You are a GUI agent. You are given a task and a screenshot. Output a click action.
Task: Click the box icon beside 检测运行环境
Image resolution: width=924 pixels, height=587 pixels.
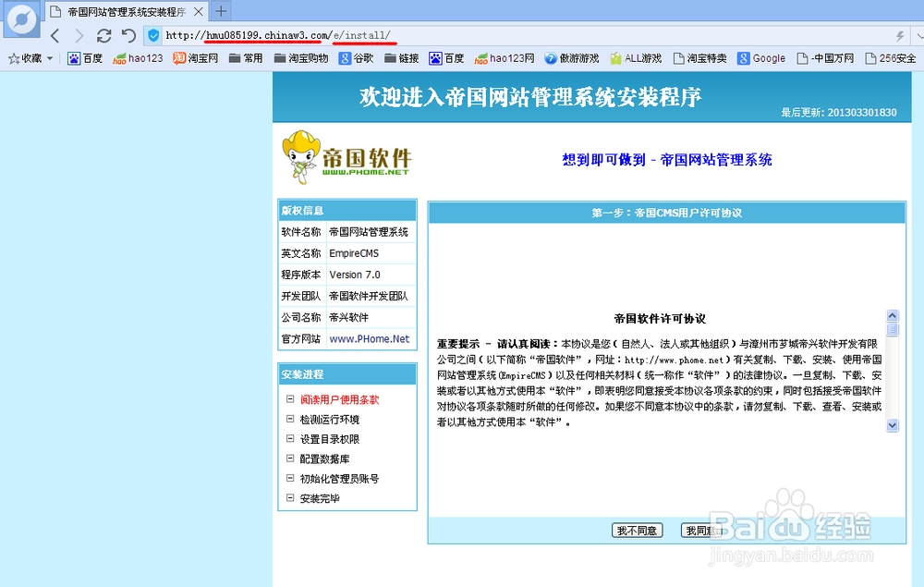290,419
